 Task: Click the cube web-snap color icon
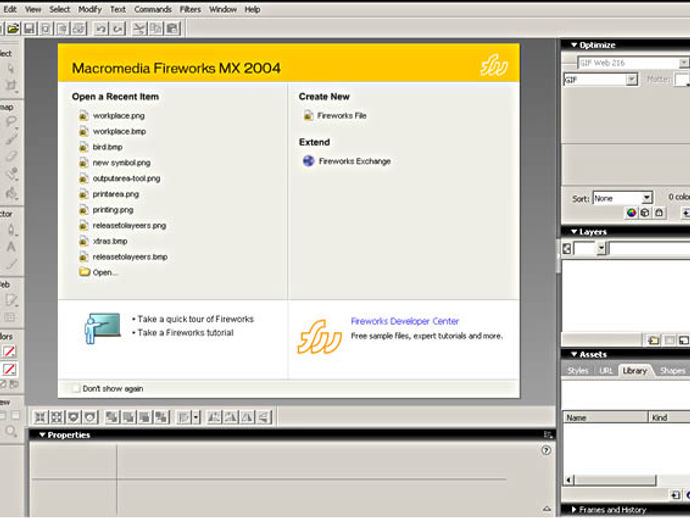coord(645,213)
